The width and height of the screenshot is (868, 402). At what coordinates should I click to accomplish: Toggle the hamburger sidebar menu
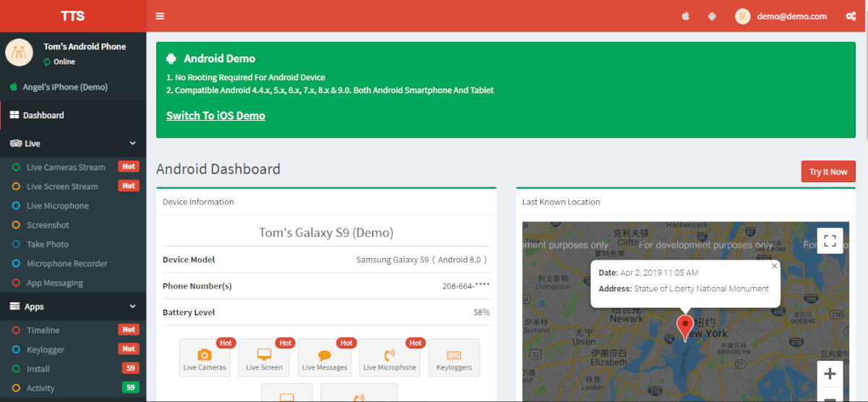pyautogui.click(x=160, y=16)
